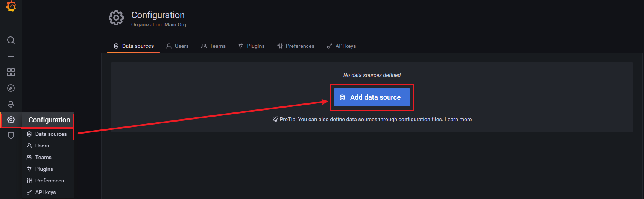Click the 'No data sources defined' message

click(x=372, y=75)
